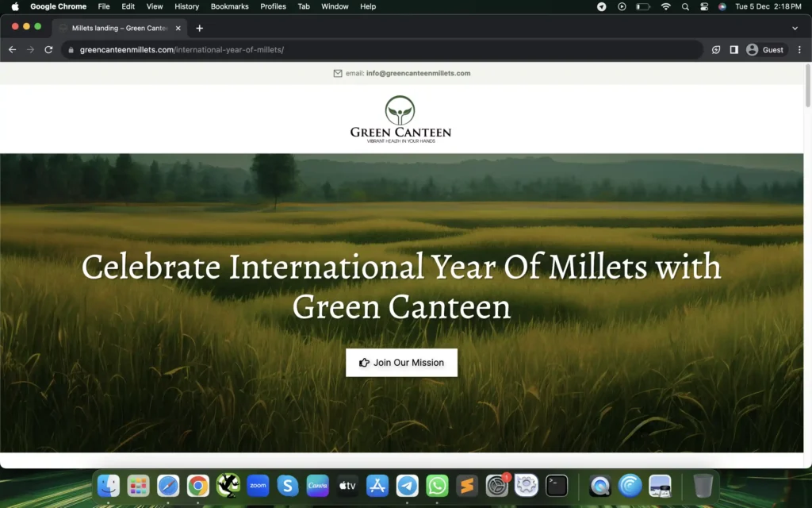Open the Tab menu
812x508 pixels.
pyautogui.click(x=304, y=6)
